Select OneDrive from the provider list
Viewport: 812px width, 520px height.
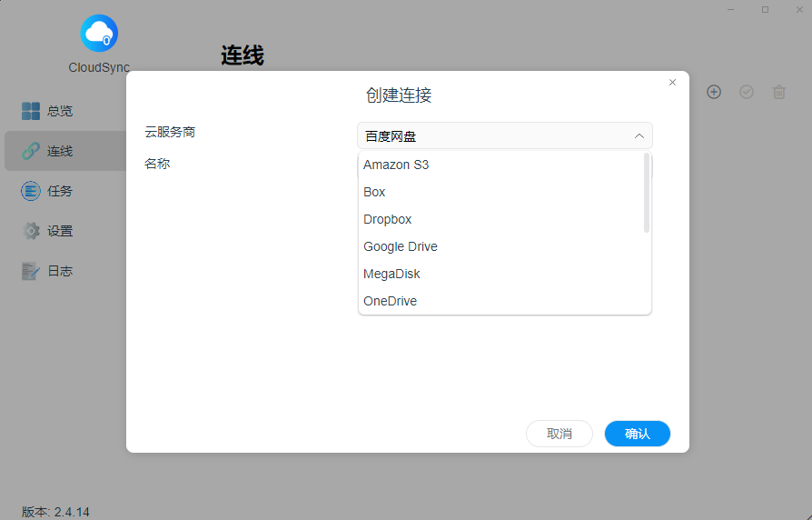(x=390, y=301)
